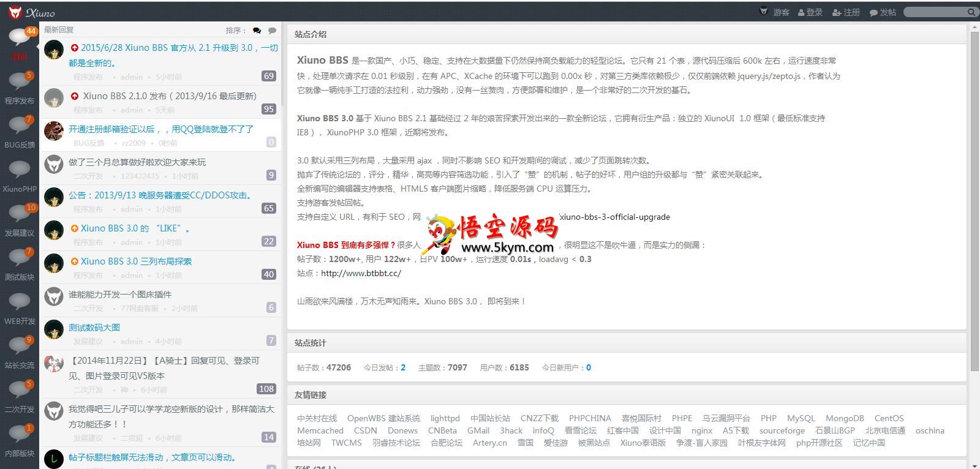
Task: Open the 发帖 new post link
Action: (x=883, y=12)
